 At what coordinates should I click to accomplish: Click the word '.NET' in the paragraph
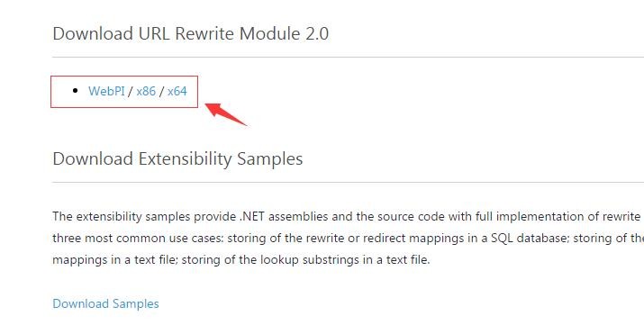[x=252, y=216]
